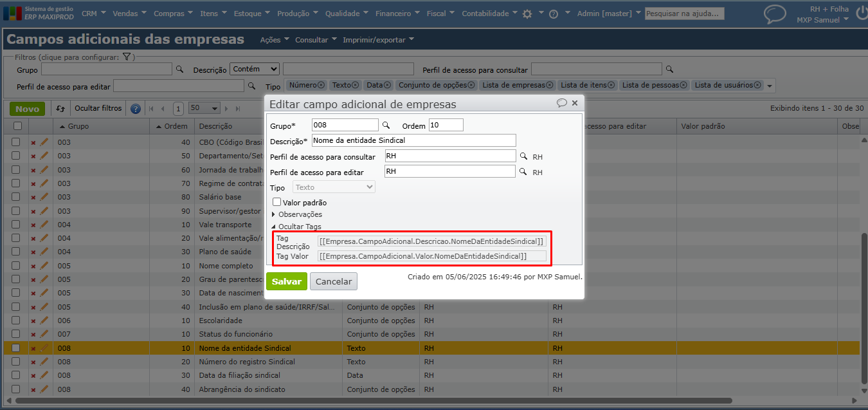
Task: Check the row checkbox for Escolaridade
Action: tap(16, 321)
